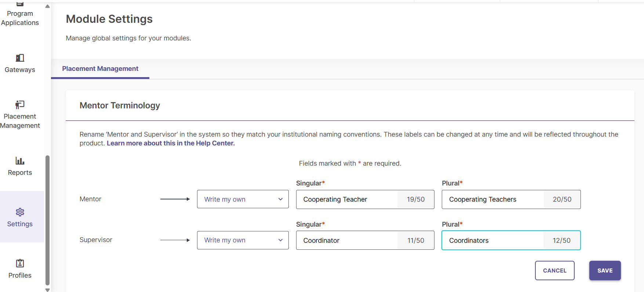Click the 12/50 character counter
The height and width of the screenshot is (292, 644).
562,241
